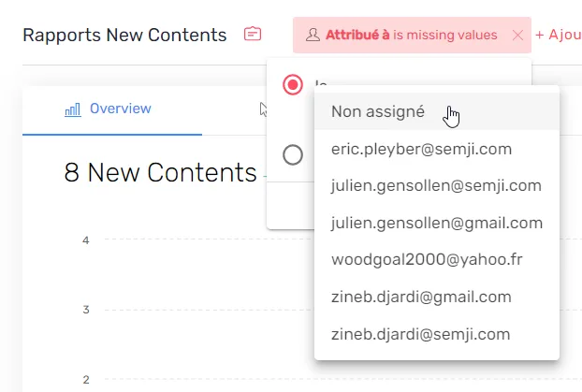Click the y-axis label 3 on the chart

tap(86, 310)
